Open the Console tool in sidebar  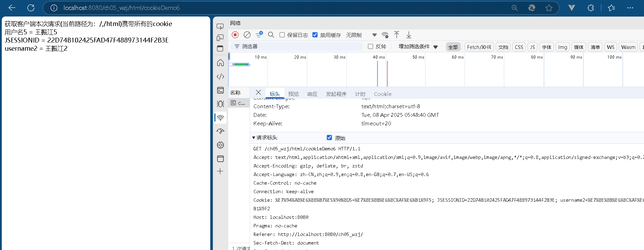tap(220, 90)
